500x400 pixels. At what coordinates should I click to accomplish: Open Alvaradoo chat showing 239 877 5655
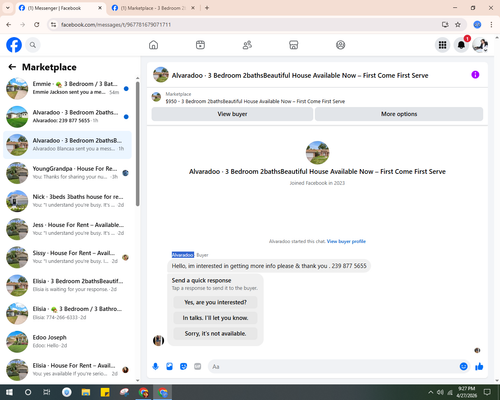tap(67, 117)
